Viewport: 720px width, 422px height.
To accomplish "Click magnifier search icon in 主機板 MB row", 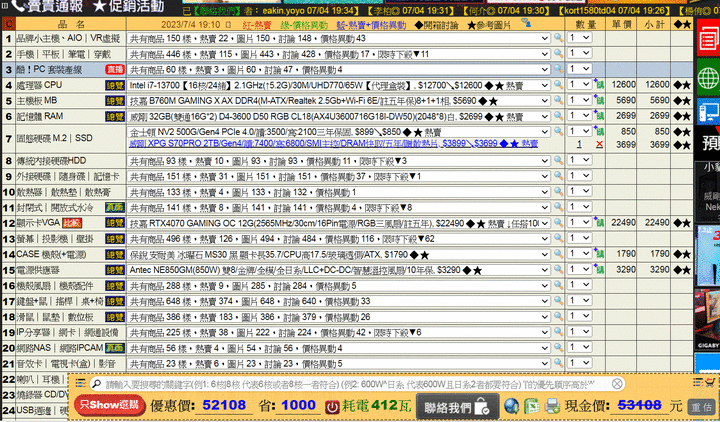I will coord(558,100).
